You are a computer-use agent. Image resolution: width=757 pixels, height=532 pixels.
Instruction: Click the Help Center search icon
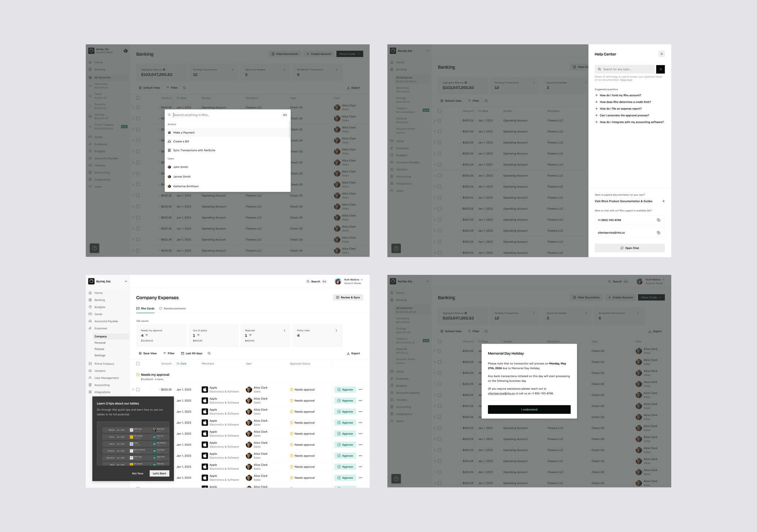(599, 69)
